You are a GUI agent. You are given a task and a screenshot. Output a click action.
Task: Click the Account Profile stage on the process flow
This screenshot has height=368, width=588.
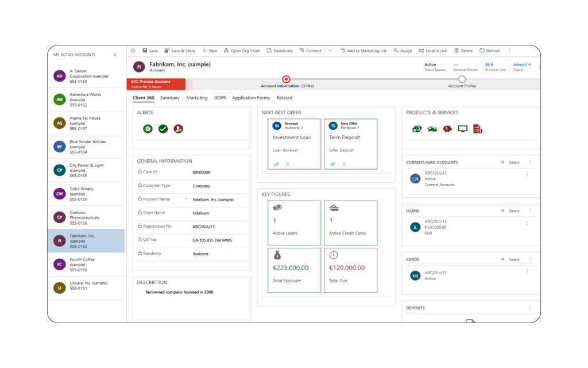(x=462, y=81)
